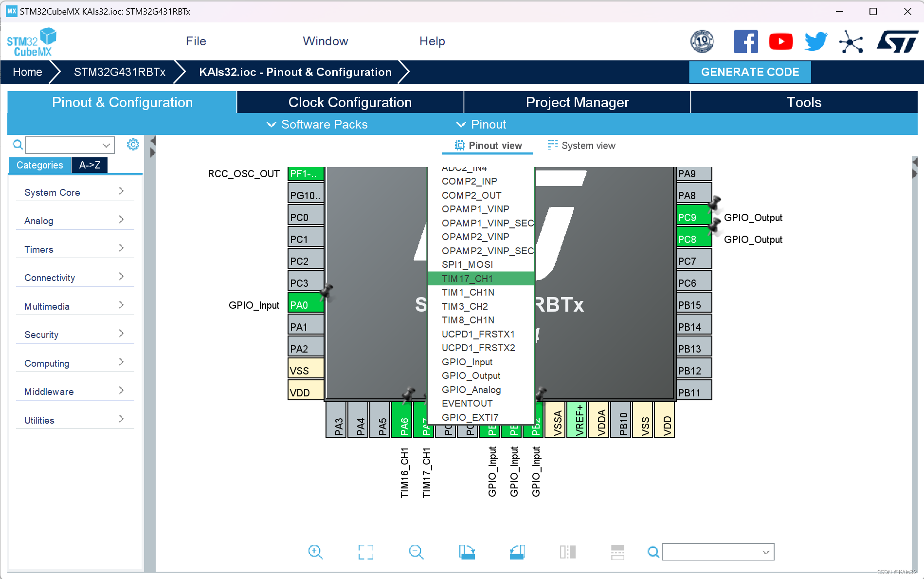Image resolution: width=924 pixels, height=579 pixels.
Task: Select the Pinout view tab
Action: pos(488,146)
